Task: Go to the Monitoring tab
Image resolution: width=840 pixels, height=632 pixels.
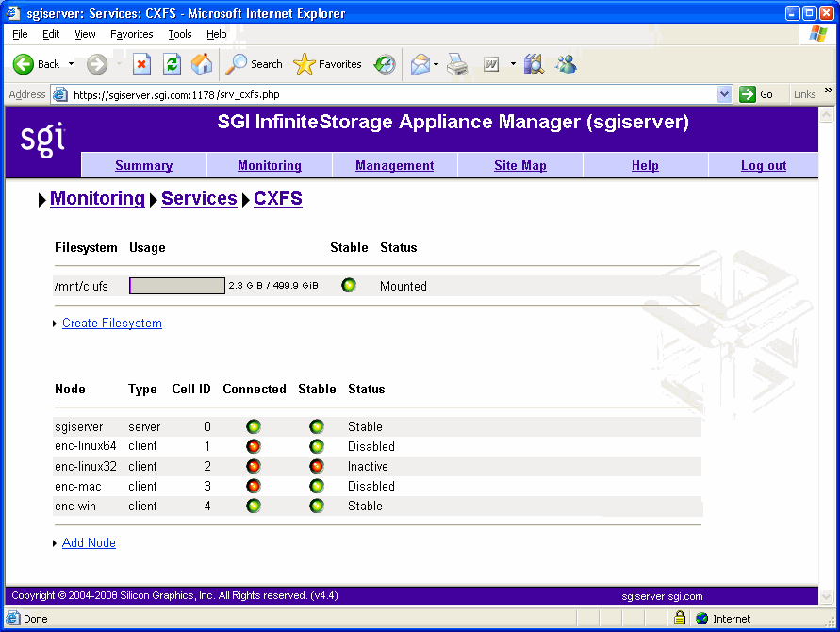Action: pyautogui.click(x=270, y=165)
